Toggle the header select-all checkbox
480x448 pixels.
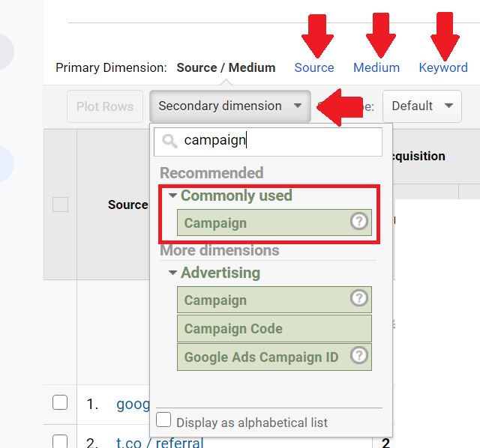[60, 205]
